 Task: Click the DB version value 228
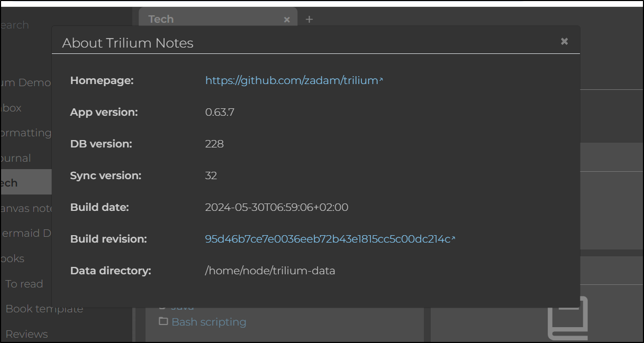(214, 144)
